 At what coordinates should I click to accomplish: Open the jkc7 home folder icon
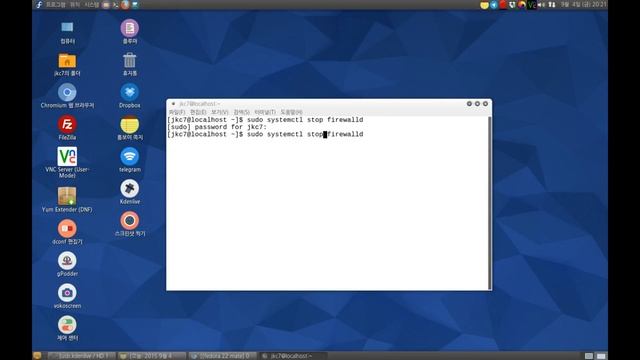click(67, 61)
